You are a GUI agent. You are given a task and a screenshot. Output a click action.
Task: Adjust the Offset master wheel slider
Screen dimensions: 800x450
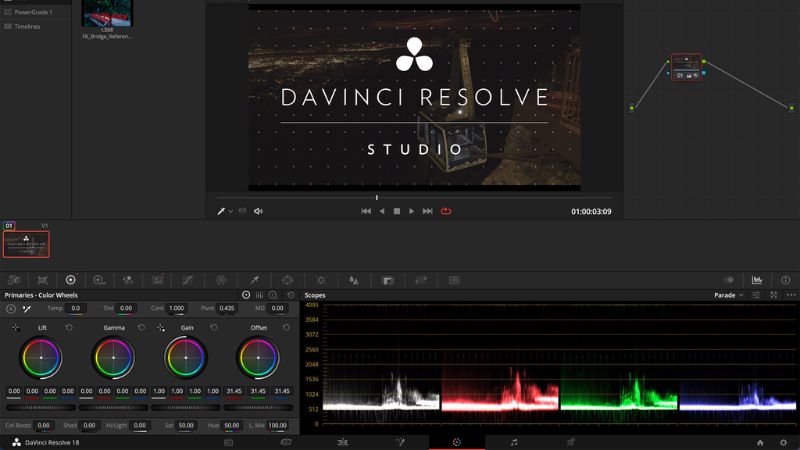click(x=258, y=408)
